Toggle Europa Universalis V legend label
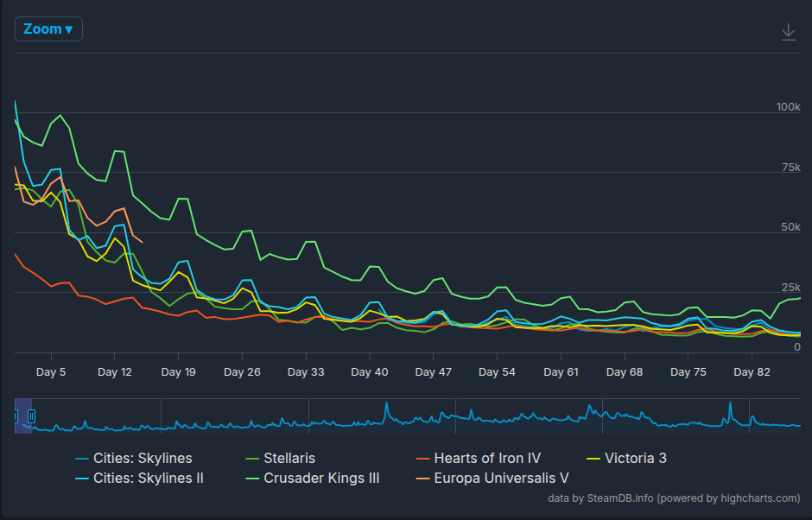The image size is (812, 520). pos(501,478)
